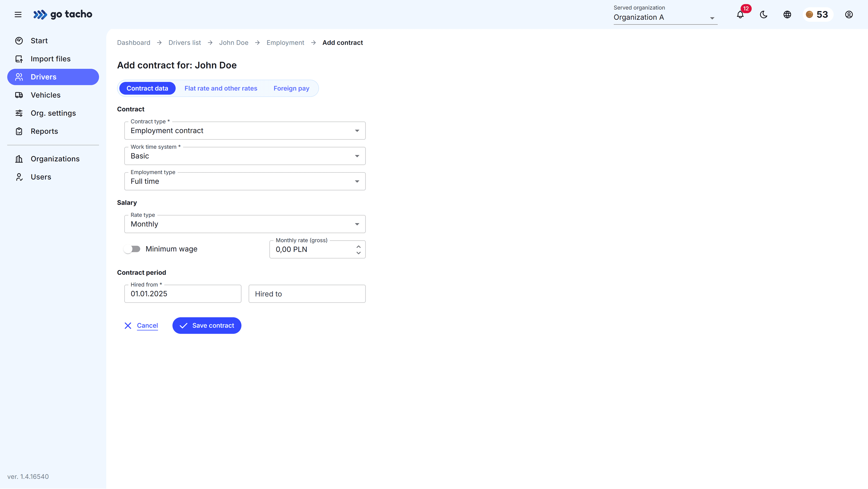Switch to dark mode with the moon icon
The image size is (868, 489).
(763, 14)
